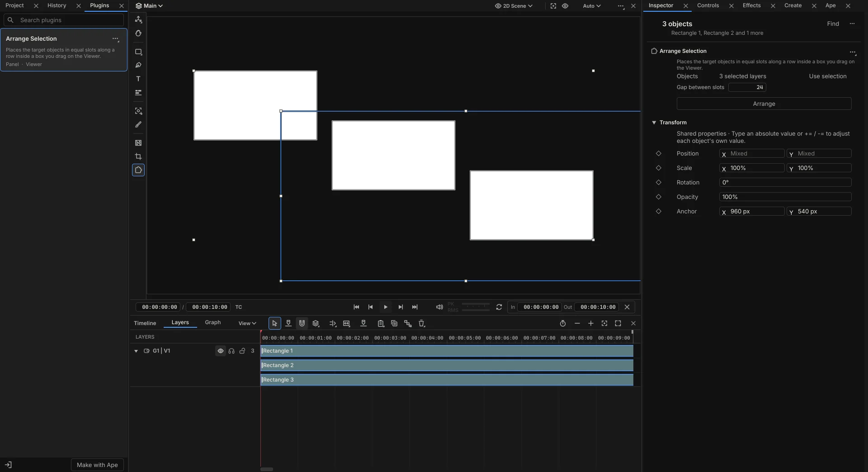Open Inspector Arrange Selection section options

coord(853,52)
